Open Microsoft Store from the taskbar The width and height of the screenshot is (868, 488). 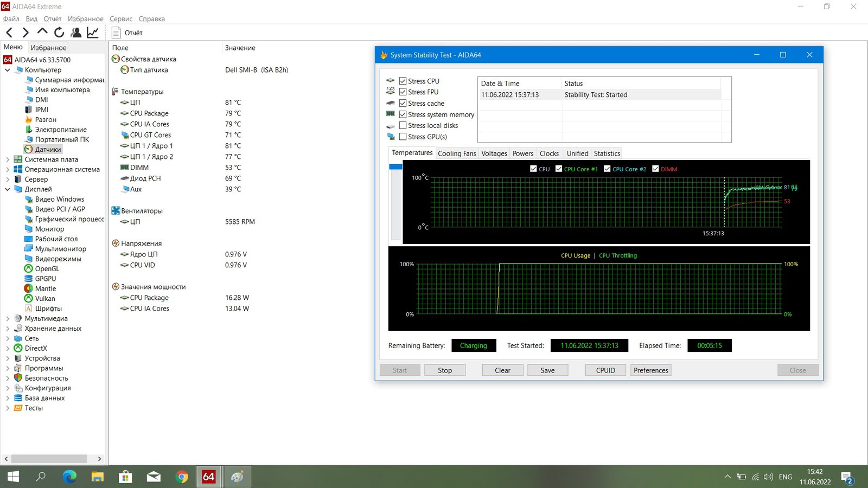point(126,477)
